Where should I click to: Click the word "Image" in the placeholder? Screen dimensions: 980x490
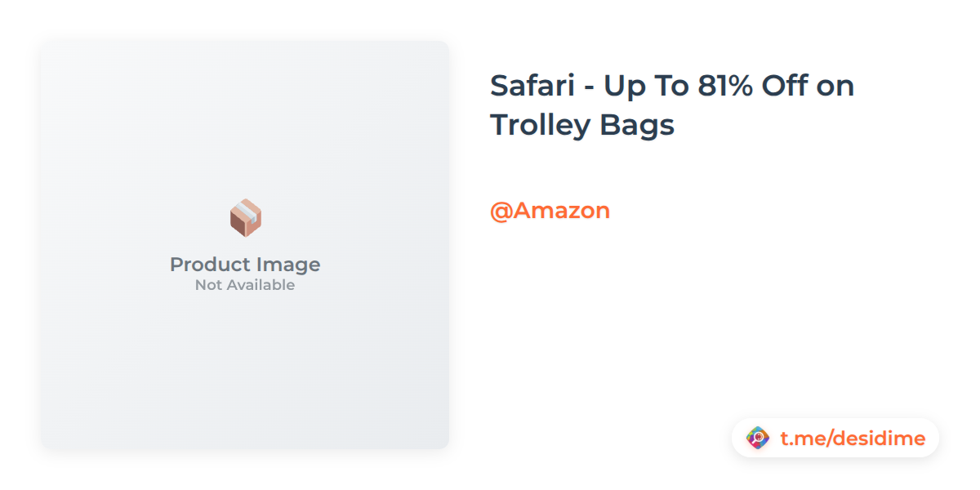[286, 265]
